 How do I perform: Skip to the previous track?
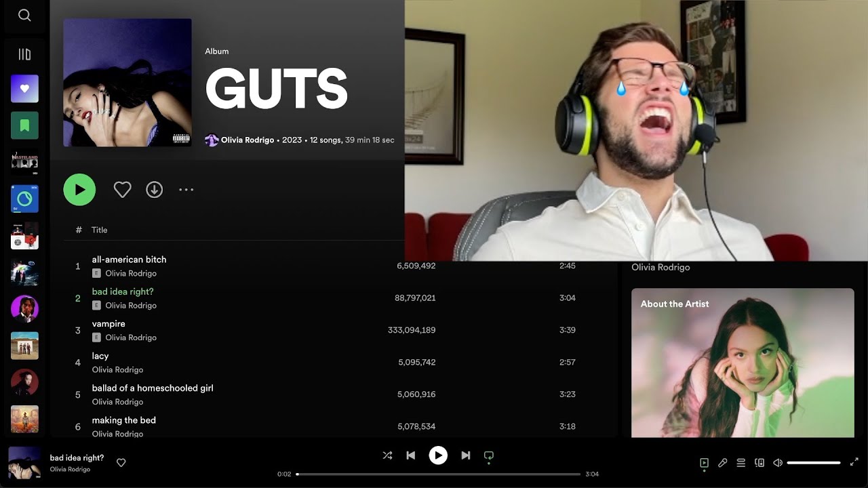point(411,455)
